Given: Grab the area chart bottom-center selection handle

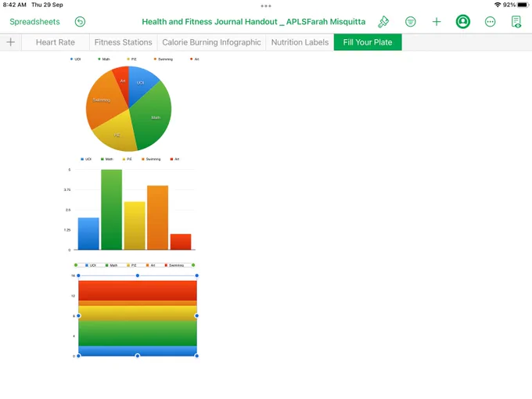Looking at the screenshot, I should 138,356.
